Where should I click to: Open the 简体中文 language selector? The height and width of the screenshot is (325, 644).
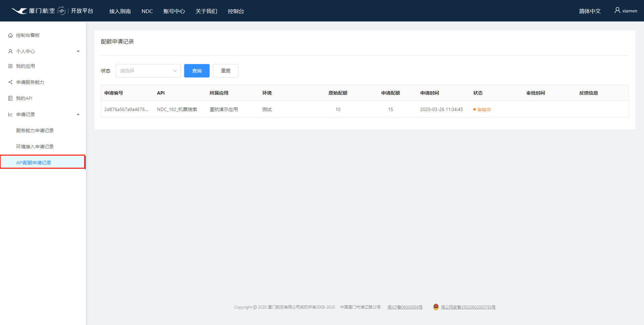click(590, 11)
